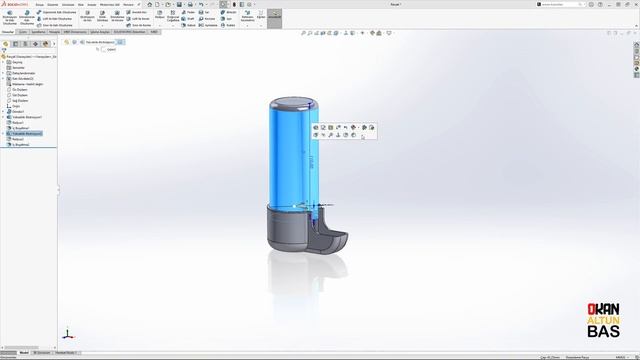Open the Görünüm (View) menu
This screenshot has width=640, height=360.
[68, 4]
